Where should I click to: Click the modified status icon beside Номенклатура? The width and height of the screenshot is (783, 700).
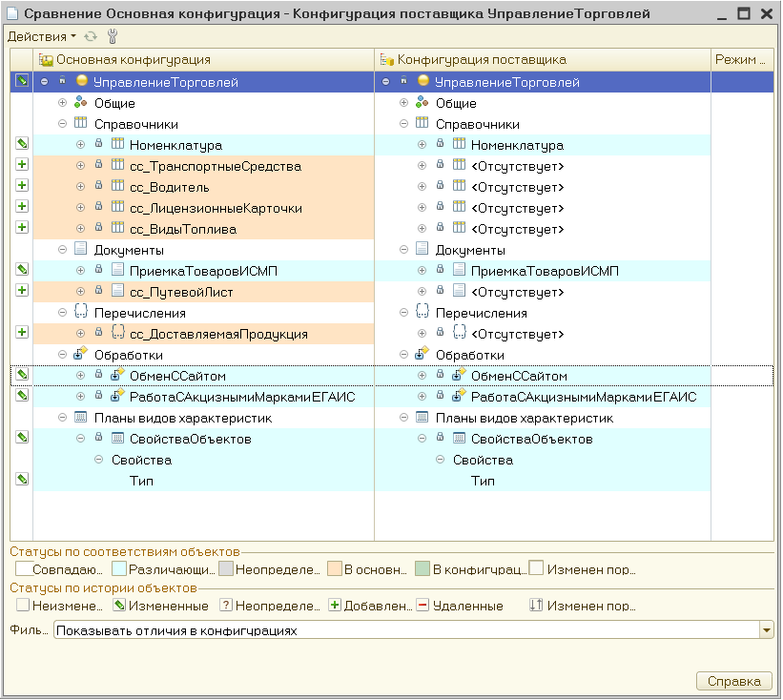coord(21,145)
